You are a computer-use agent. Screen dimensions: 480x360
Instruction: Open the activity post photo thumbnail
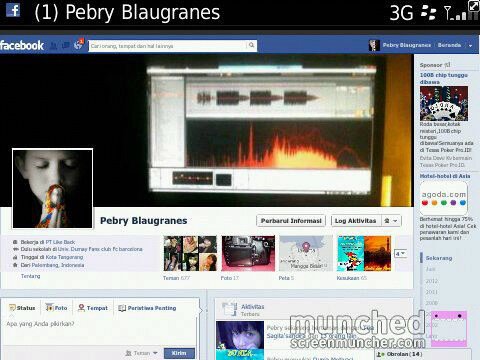[240, 340]
